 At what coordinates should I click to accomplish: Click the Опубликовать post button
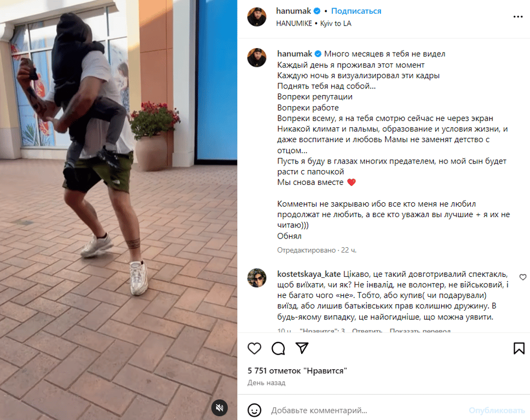point(497,410)
